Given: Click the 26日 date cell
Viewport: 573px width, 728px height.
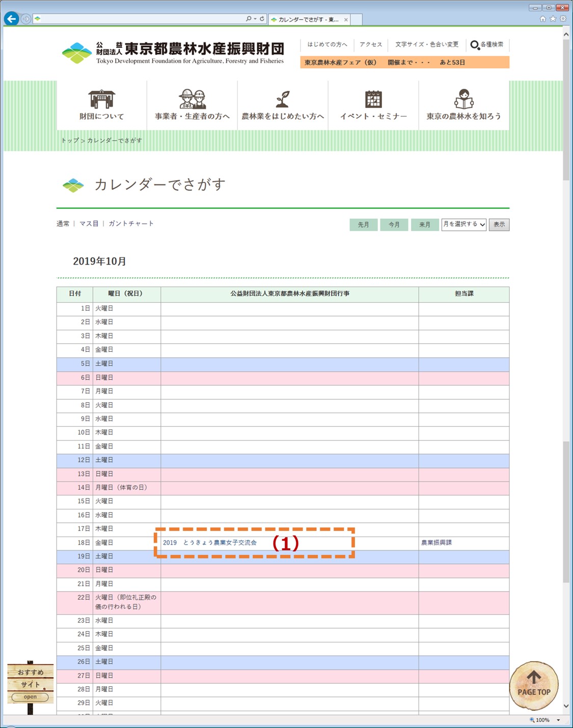Looking at the screenshot, I should point(75,662).
